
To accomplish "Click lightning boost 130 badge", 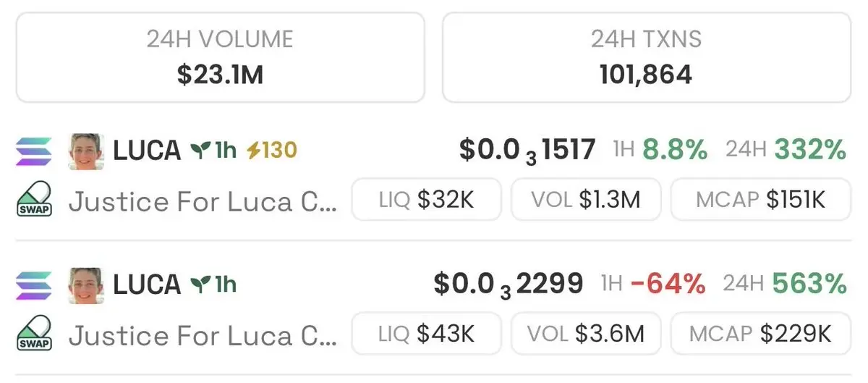I will [x=272, y=151].
